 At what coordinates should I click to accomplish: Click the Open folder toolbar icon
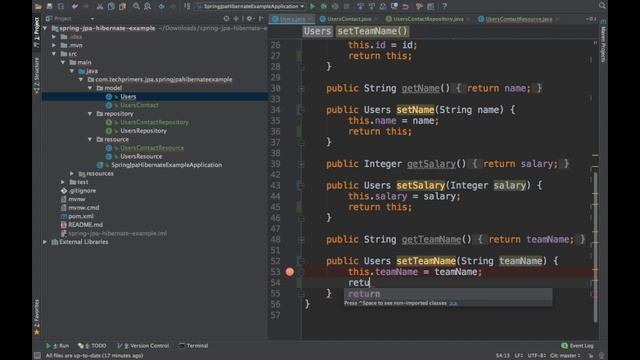(x=38, y=6)
